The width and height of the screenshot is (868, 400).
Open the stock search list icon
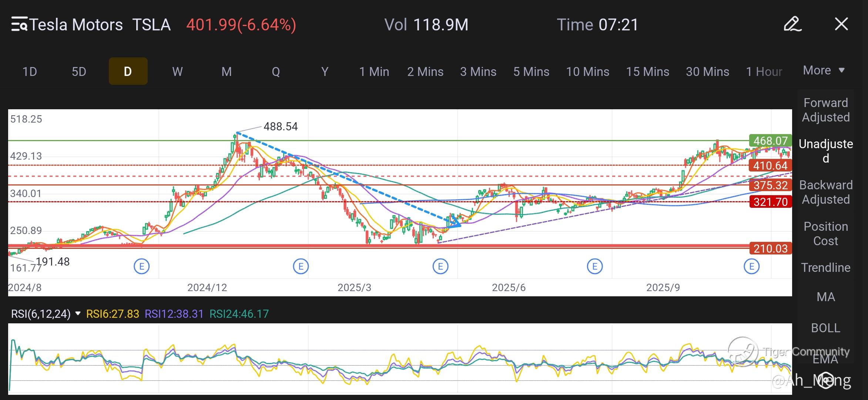coord(19,24)
